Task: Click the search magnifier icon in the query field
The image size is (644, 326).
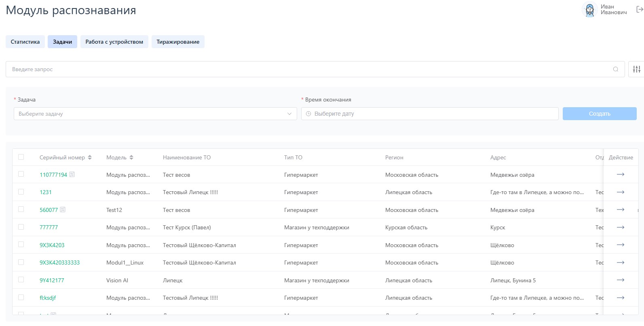Action: pyautogui.click(x=615, y=69)
